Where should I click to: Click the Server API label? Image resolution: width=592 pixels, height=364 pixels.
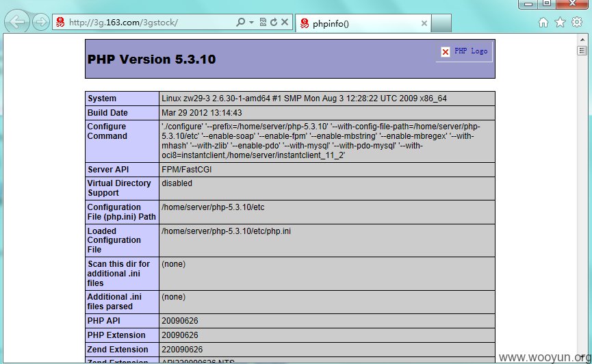tap(108, 170)
